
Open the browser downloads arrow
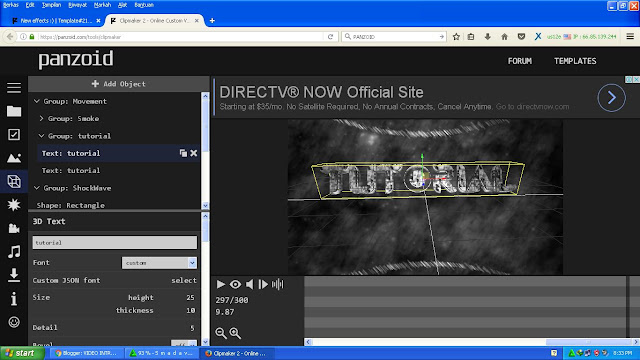pos(488,37)
